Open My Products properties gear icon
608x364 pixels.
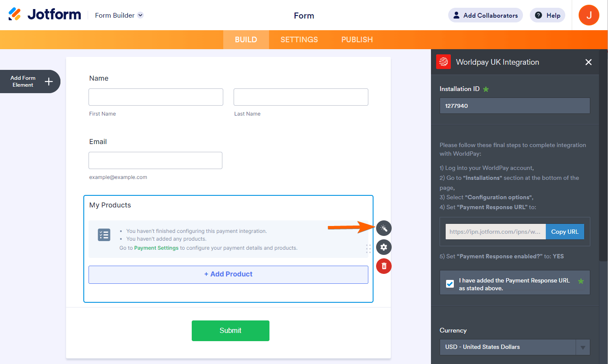coord(384,247)
